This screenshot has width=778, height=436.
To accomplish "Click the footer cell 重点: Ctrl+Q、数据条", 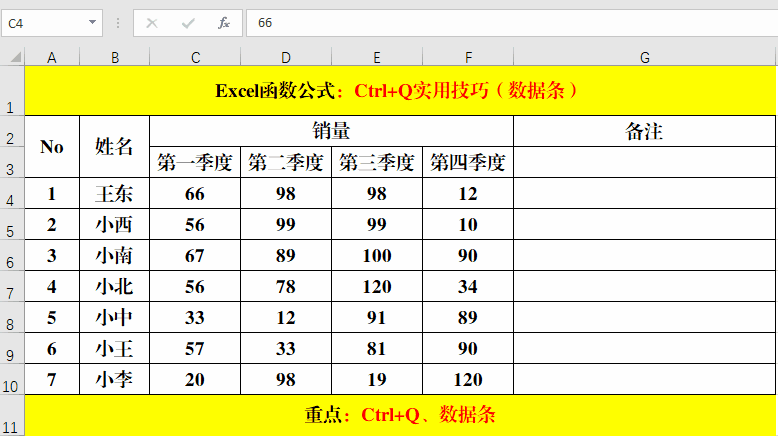I will click(x=400, y=415).
